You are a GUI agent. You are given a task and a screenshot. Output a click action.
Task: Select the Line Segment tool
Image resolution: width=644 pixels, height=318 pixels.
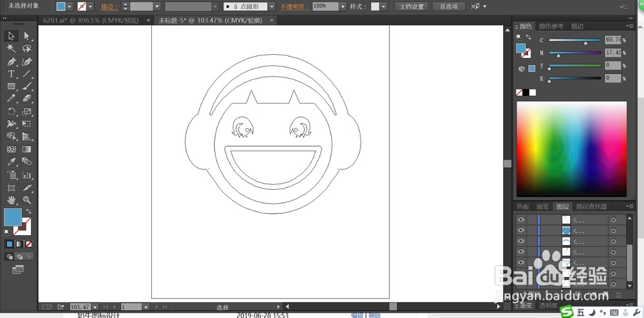26,74
